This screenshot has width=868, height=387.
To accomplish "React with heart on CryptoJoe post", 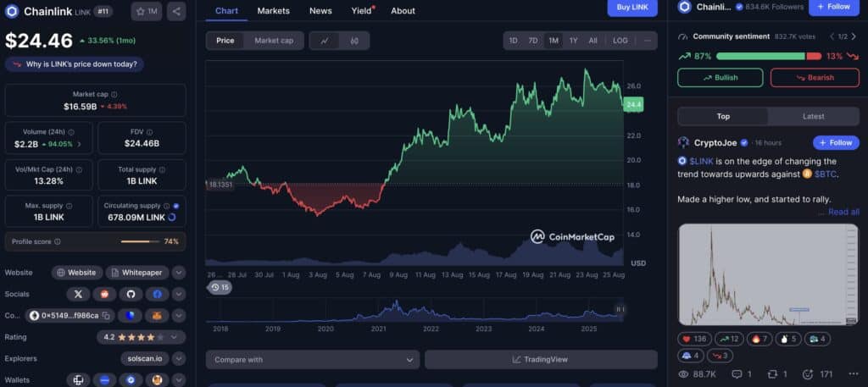I will [x=695, y=339].
